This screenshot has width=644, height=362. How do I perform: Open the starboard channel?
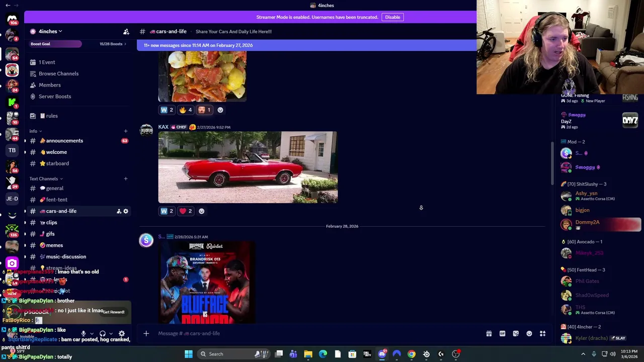[x=78, y=163]
